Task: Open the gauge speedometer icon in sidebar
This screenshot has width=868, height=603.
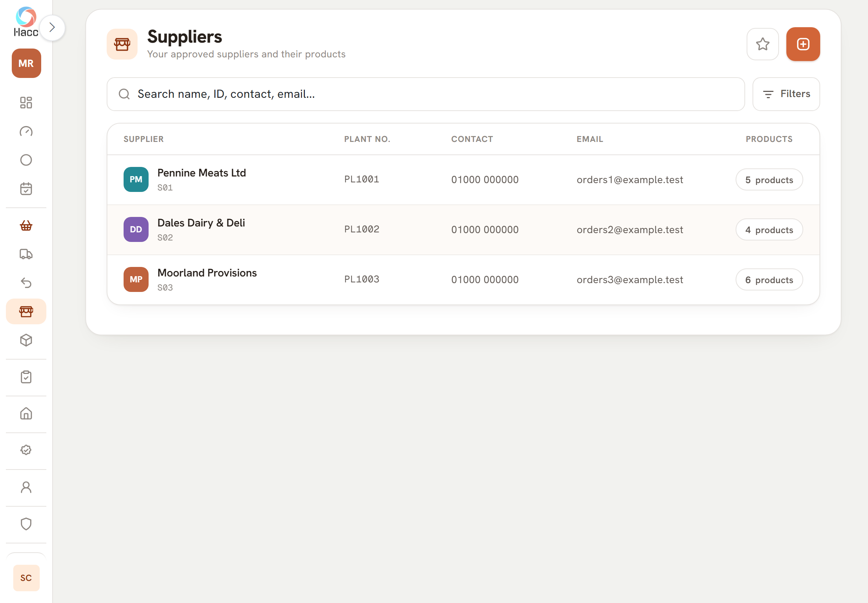Action: click(x=26, y=131)
